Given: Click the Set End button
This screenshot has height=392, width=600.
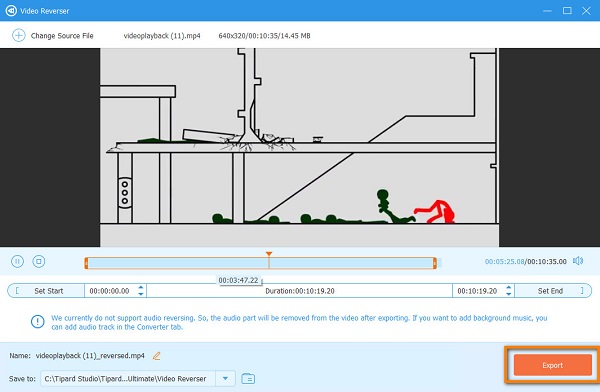Looking at the screenshot, I should pos(553,291).
